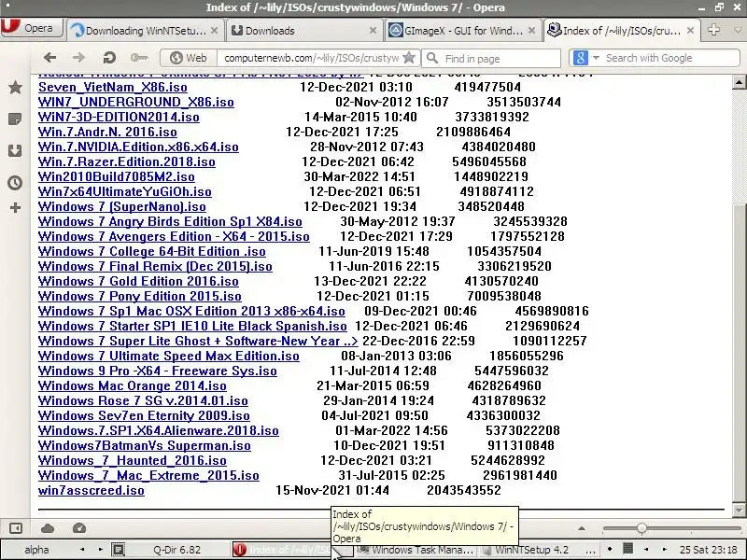Open Win.7.NVIDIA.Edition.x86.x64.iso link
Viewport: 747px width, 560px height.
point(138,147)
